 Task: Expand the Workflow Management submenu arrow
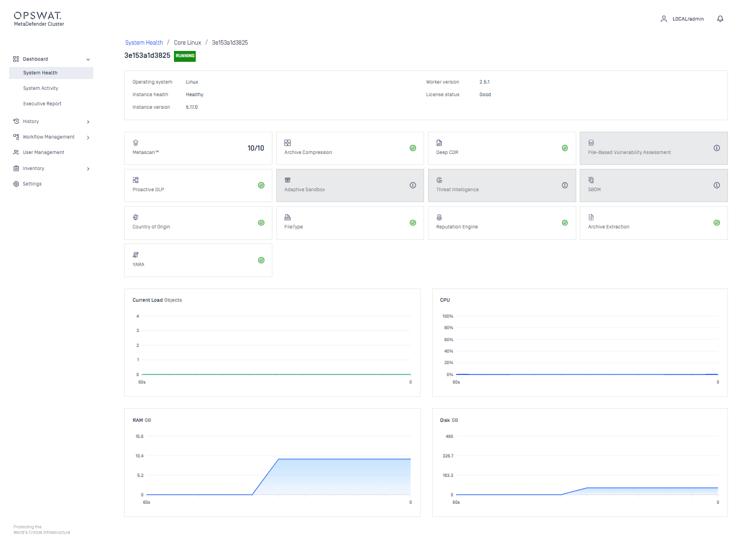[x=88, y=137]
